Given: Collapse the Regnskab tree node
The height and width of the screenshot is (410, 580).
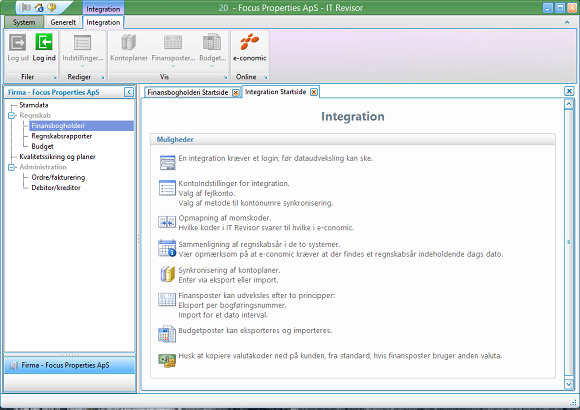Looking at the screenshot, I should [x=11, y=115].
